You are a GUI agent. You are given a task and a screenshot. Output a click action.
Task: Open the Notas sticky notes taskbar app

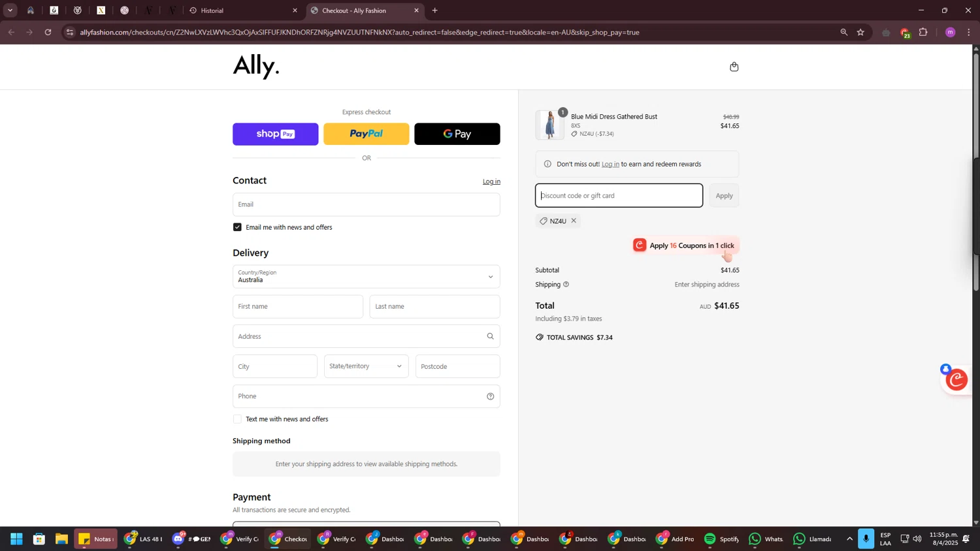[x=95, y=539]
